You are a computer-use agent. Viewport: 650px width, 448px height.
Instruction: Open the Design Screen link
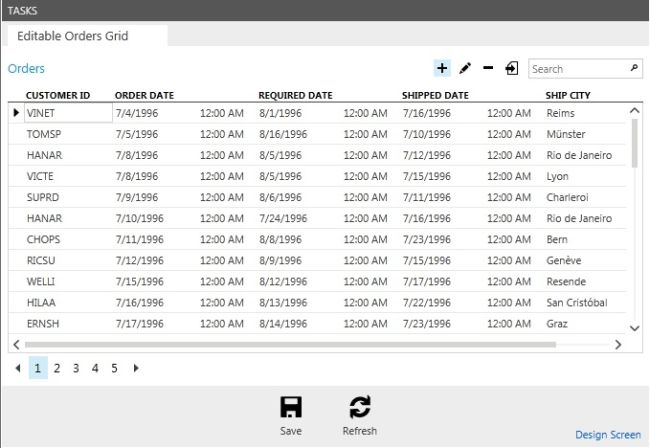click(608, 434)
